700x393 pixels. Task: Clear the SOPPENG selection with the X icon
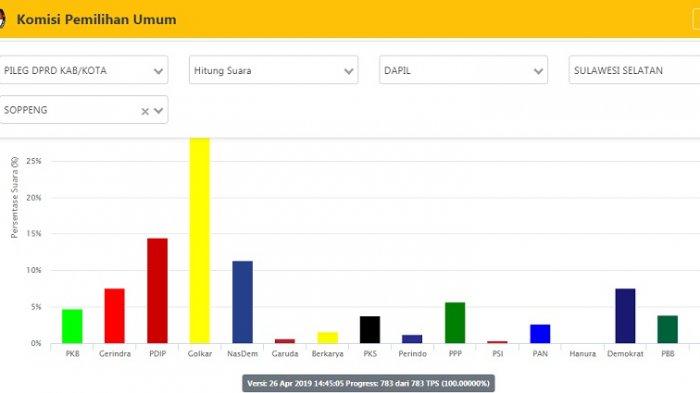pos(145,111)
